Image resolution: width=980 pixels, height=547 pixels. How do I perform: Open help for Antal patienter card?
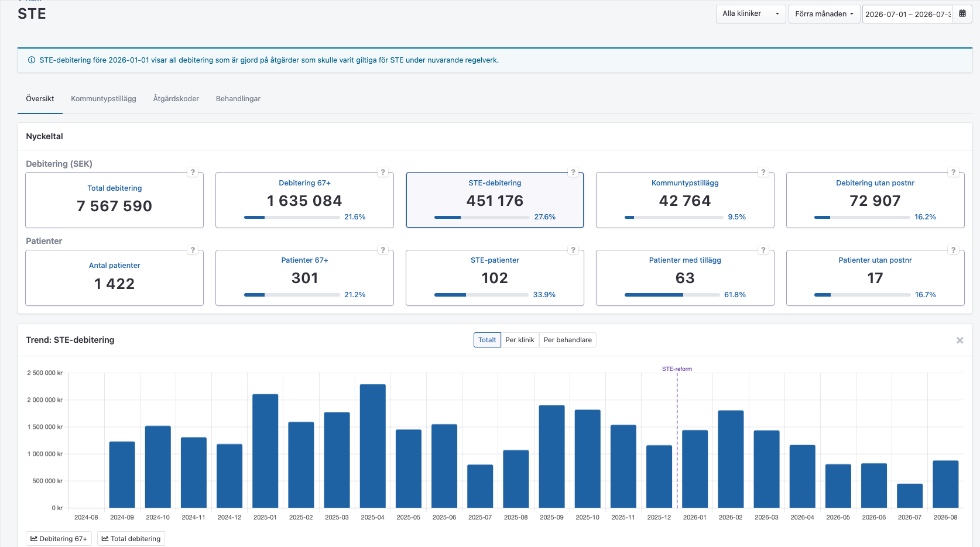[193, 250]
